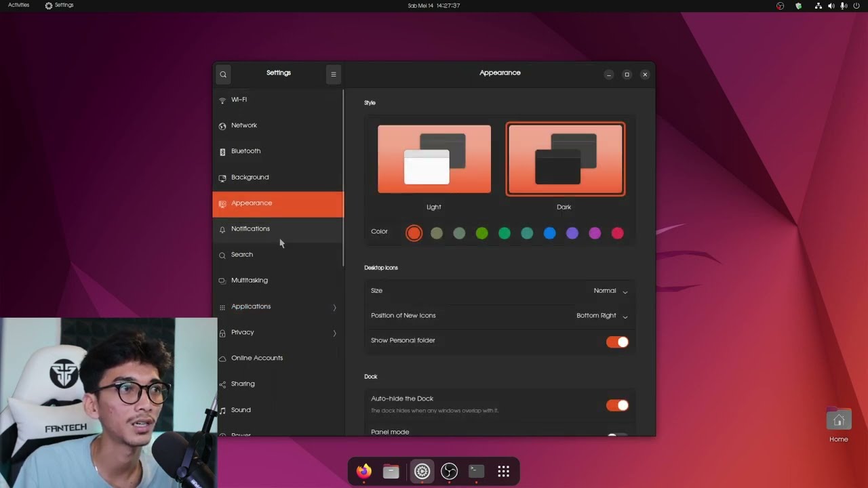The width and height of the screenshot is (868, 488).
Task: Open Notifications settings
Action: pos(278,229)
